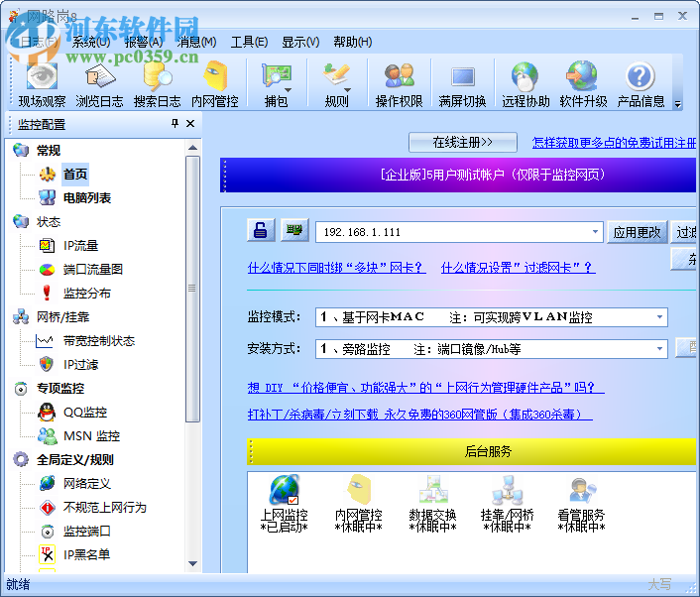Click the 软件升级 software upgrade icon

coord(583,76)
